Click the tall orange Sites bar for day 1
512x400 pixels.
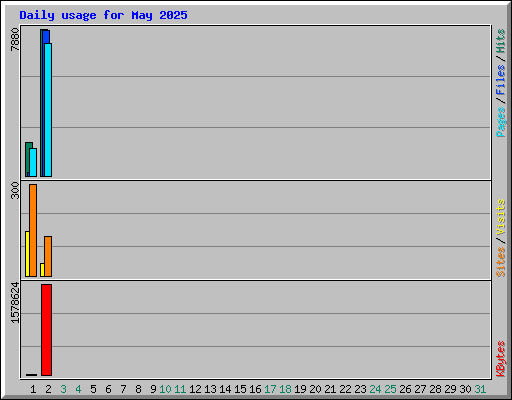[x=33, y=230]
